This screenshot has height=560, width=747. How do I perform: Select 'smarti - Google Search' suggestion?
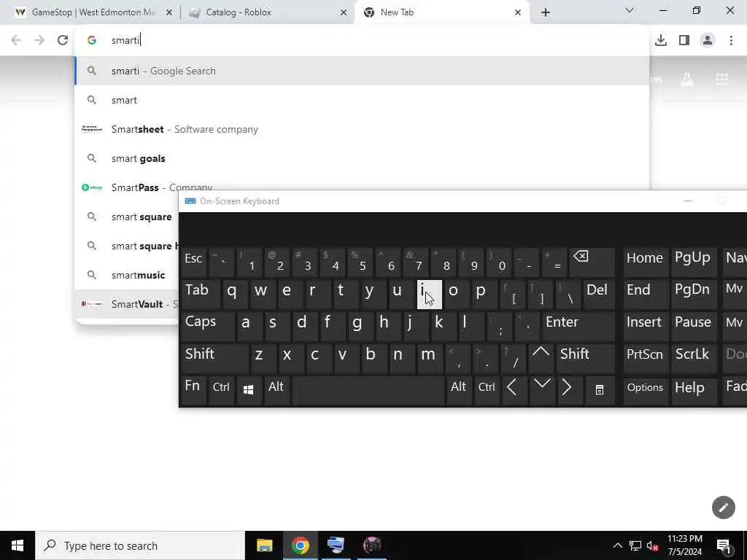362,71
